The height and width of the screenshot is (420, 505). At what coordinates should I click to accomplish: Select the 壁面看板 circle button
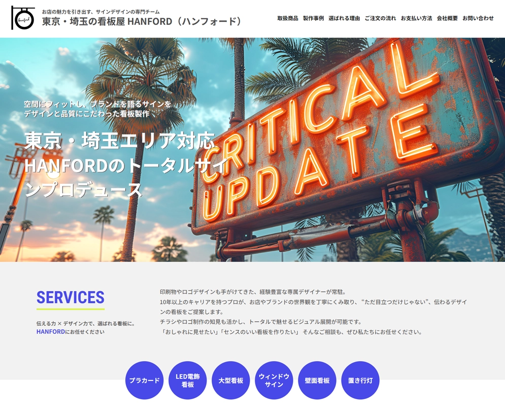pos(317,380)
